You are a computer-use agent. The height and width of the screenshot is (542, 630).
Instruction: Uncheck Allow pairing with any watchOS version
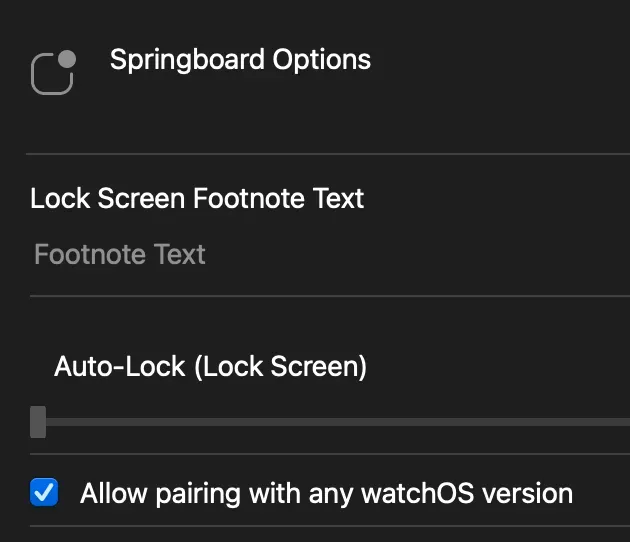pyautogui.click(x=44, y=492)
